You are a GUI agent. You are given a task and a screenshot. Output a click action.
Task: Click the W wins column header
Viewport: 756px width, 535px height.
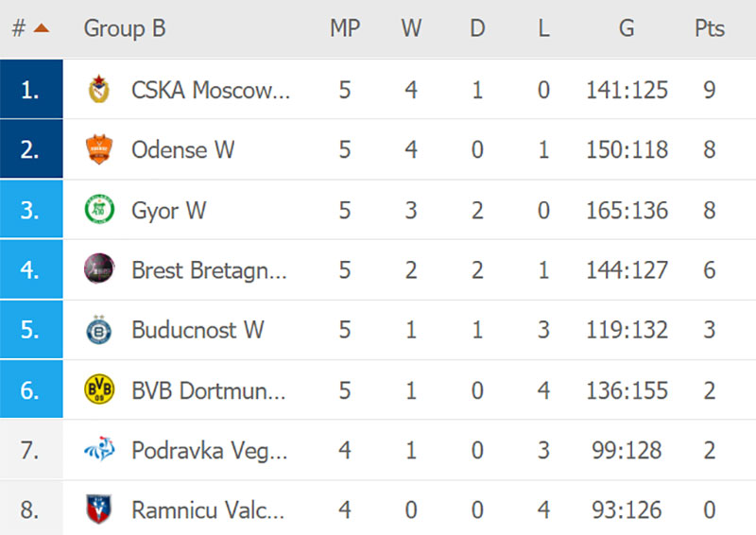click(411, 28)
